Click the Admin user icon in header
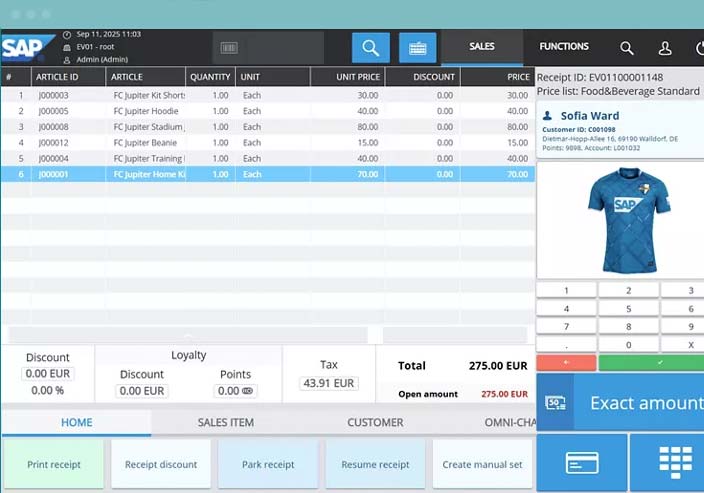The width and height of the screenshot is (704, 493). 67,60
